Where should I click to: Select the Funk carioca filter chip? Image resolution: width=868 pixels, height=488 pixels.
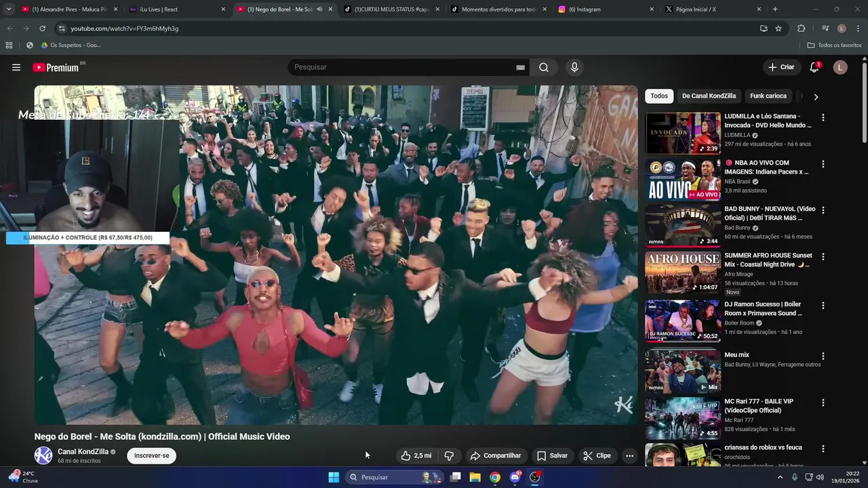pyautogui.click(x=768, y=96)
